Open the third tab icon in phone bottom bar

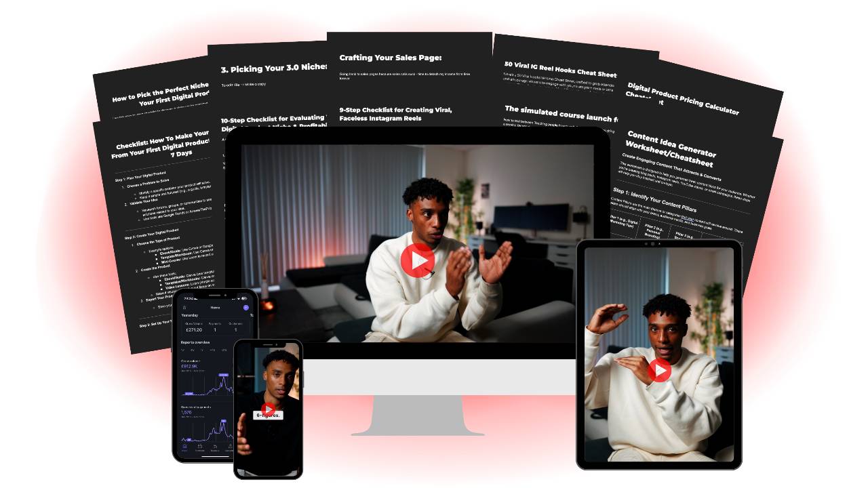pyautogui.click(x=215, y=447)
